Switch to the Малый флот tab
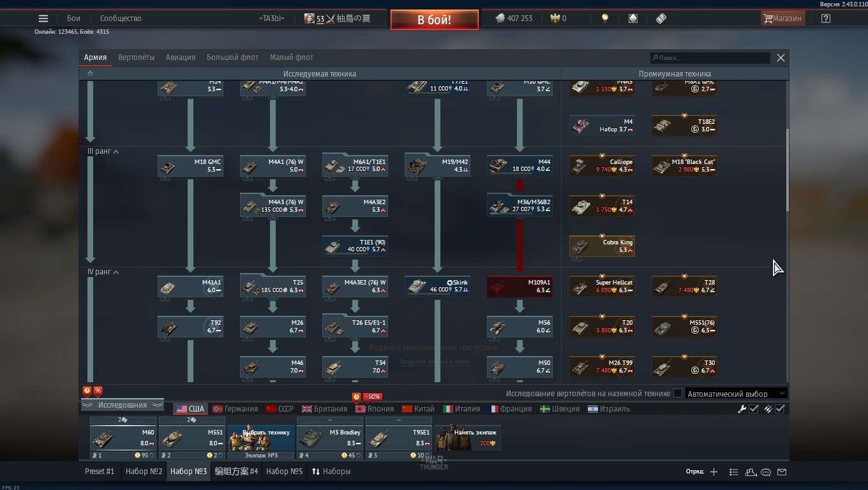Screen dimensions: 868x490 (x=291, y=57)
